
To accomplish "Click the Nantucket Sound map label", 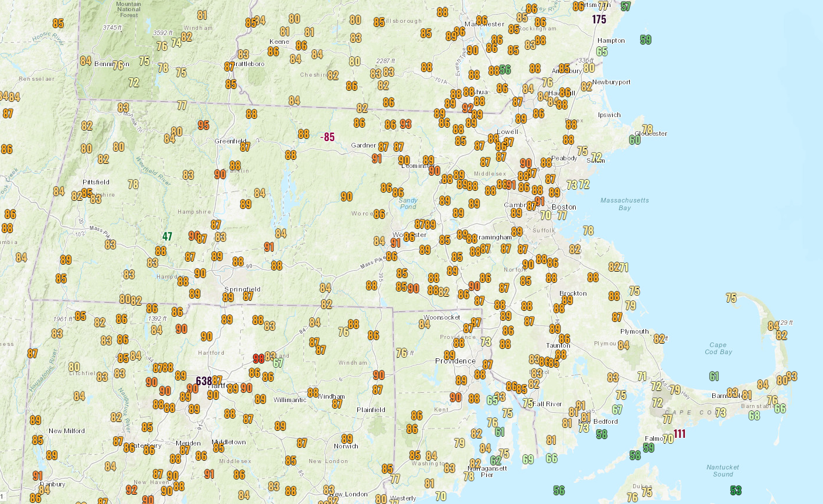I will [x=723, y=471].
